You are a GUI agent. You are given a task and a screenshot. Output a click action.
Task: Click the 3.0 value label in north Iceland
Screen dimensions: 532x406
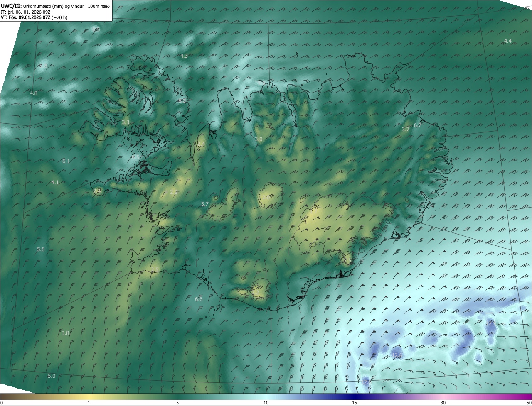(259, 139)
